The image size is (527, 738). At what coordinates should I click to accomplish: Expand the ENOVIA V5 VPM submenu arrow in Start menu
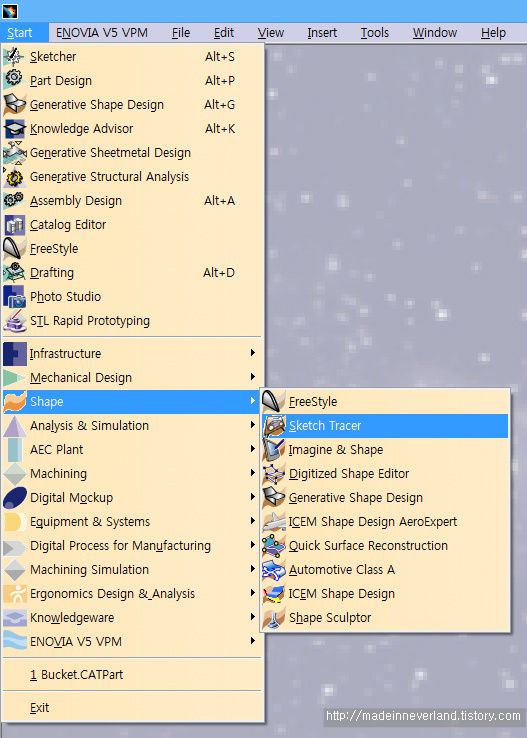(x=253, y=641)
